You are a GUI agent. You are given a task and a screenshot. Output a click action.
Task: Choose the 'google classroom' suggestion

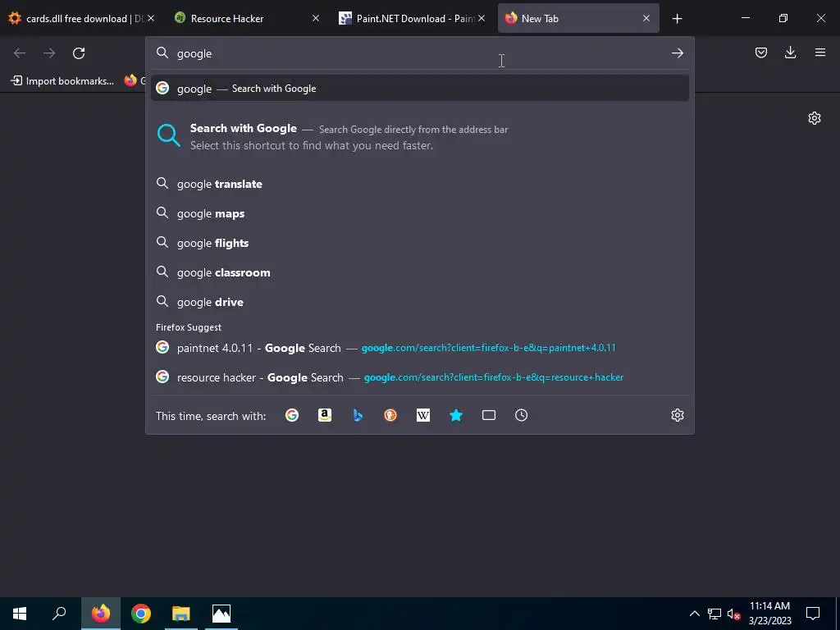point(420,272)
